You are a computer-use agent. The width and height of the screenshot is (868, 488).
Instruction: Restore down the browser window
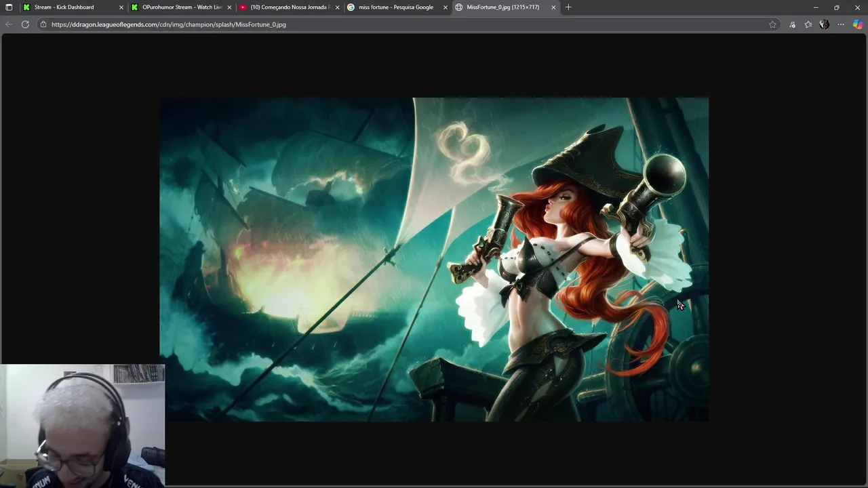point(837,7)
